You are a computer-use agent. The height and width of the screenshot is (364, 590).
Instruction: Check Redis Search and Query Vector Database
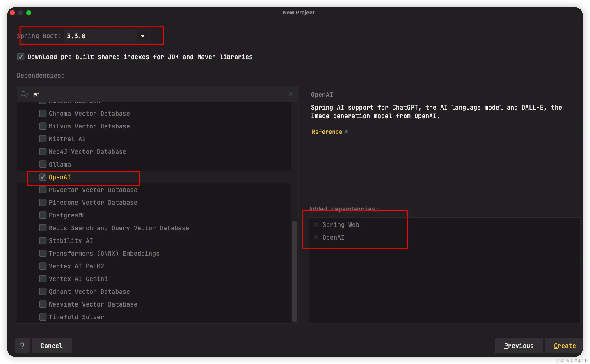click(43, 228)
